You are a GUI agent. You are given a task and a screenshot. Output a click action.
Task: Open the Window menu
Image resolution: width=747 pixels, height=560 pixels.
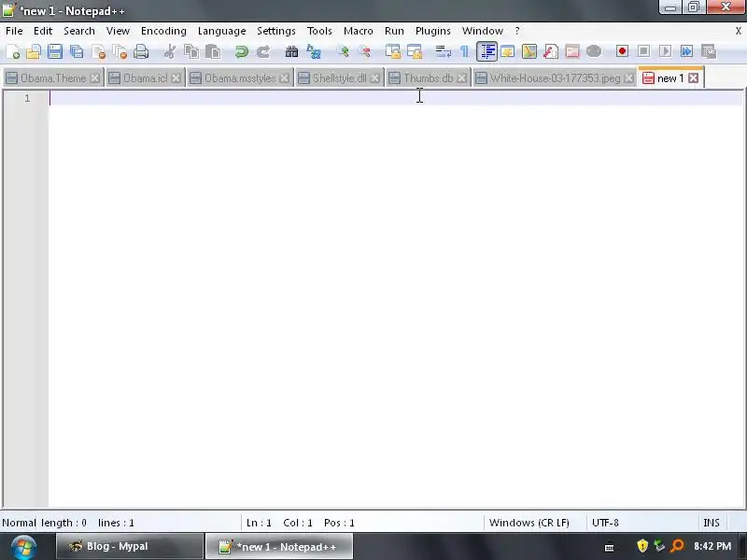(482, 31)
